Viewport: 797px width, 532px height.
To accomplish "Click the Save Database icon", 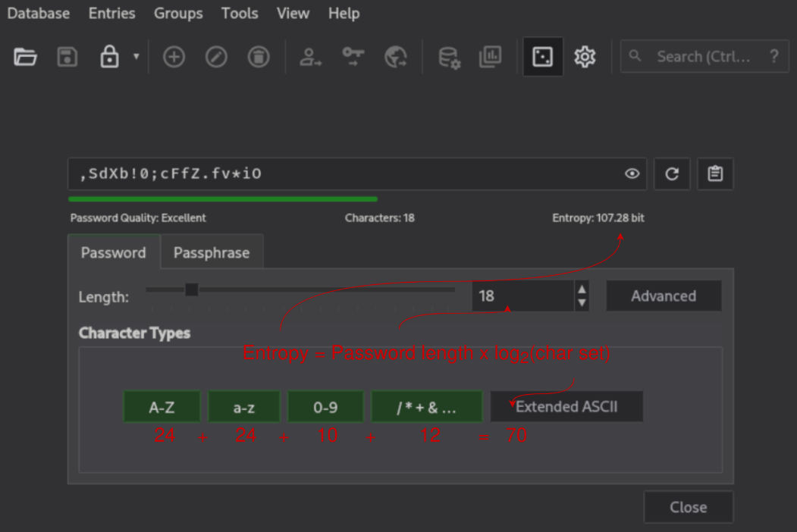I will (x=67, y=57).
